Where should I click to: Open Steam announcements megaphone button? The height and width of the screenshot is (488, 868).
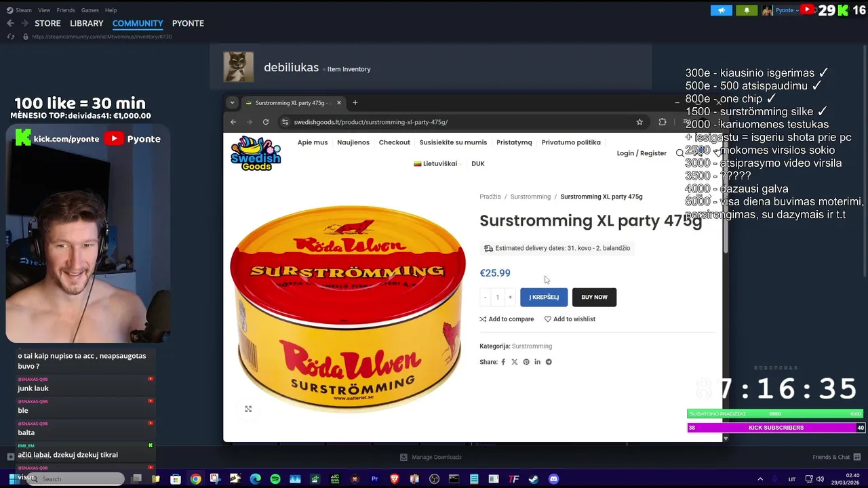click(x=722, y=10)
